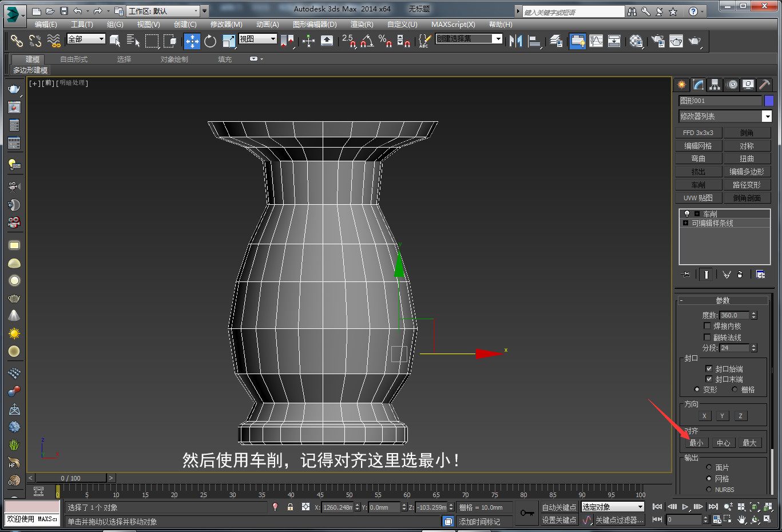Uncheck 封口始端 in the 封口 section
This screenshot has width=782, height=532.
(x=709, y=368)
